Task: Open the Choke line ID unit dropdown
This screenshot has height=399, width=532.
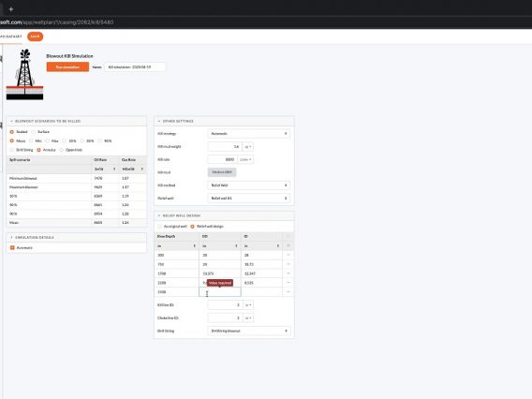Action: pyautogui.click(x=248, y=318)
